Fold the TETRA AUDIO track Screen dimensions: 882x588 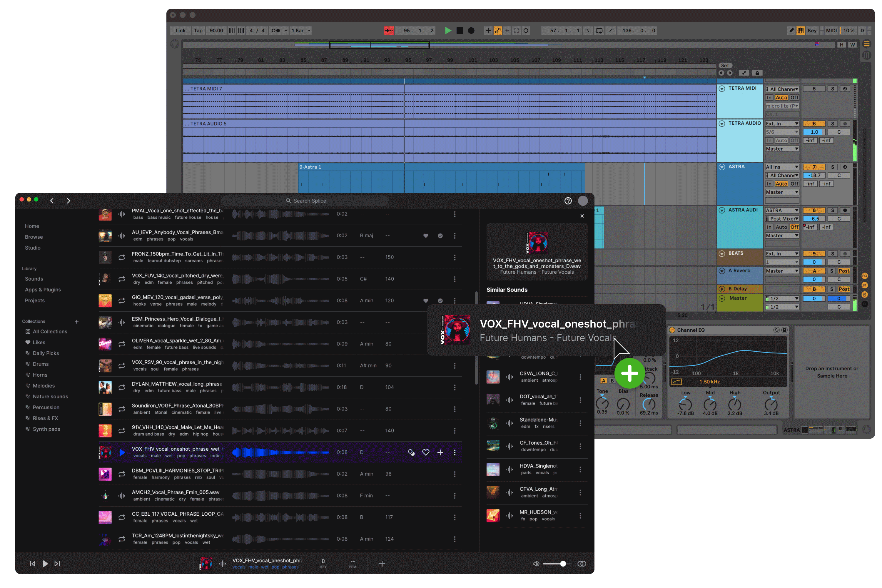722,124
